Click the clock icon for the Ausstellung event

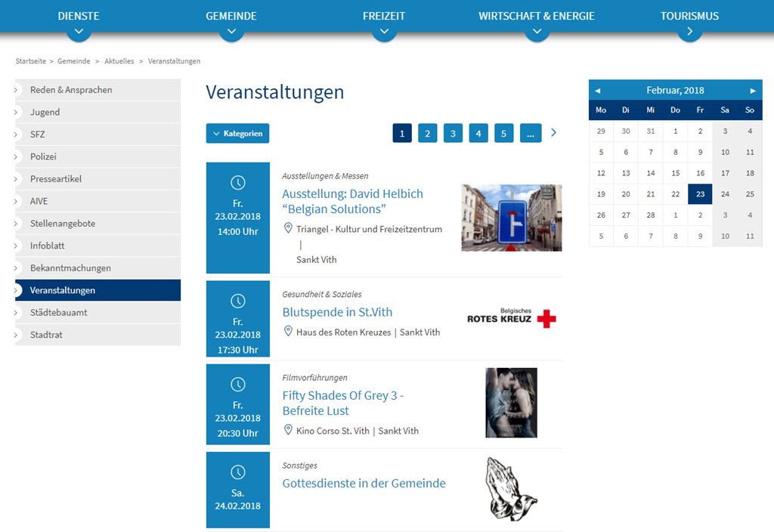tap(238, 183)
